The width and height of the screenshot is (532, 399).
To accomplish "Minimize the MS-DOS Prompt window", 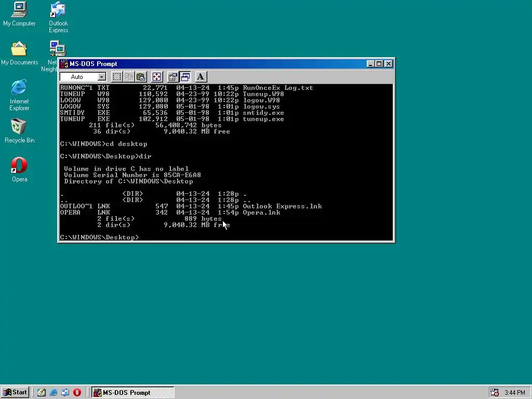I will [x=370, y=64].
